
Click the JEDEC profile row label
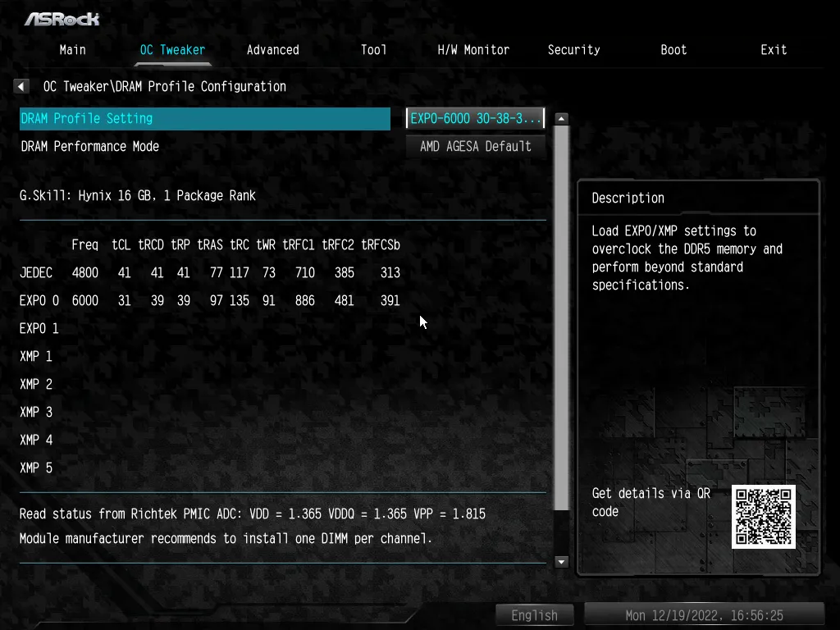36,272
